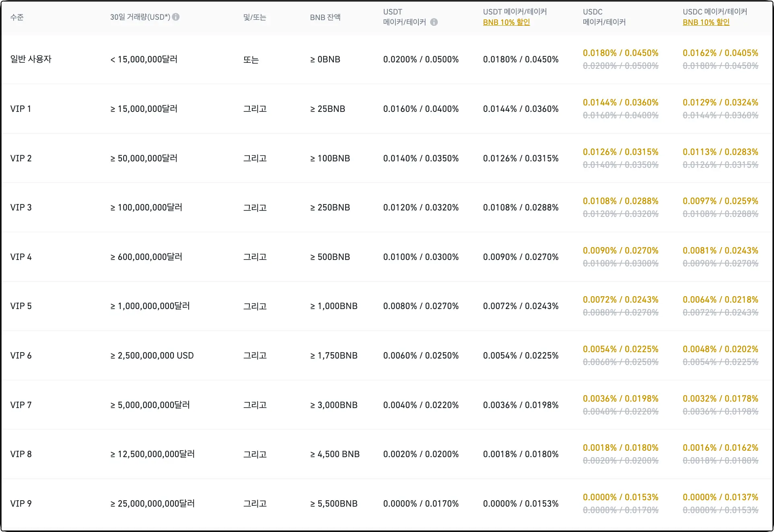Open BNB 10% 할인 link under USDC header
Viewport: 774px width, 532px height.
pyautogui.click(x=706, y=22)
